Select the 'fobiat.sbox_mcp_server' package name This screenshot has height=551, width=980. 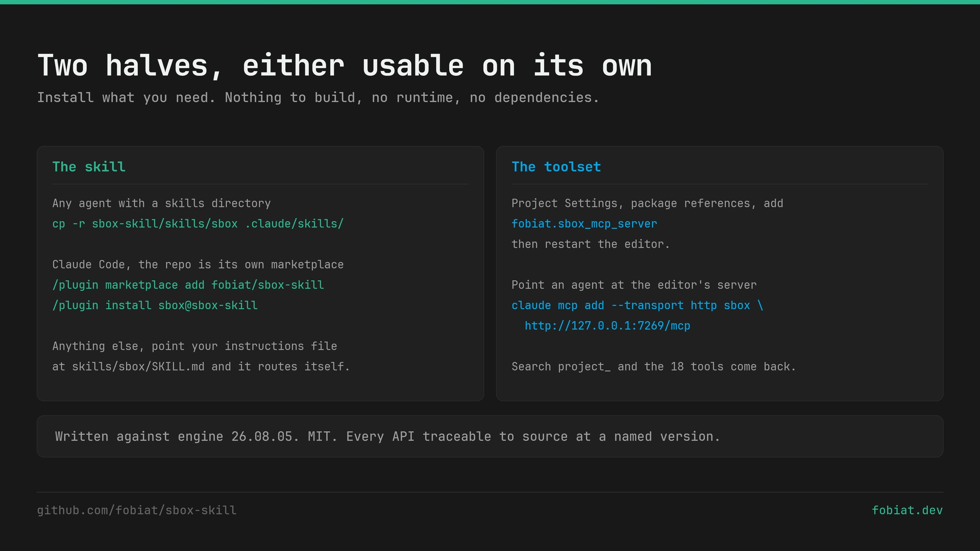pyautogui.click(x=584, y=223)
